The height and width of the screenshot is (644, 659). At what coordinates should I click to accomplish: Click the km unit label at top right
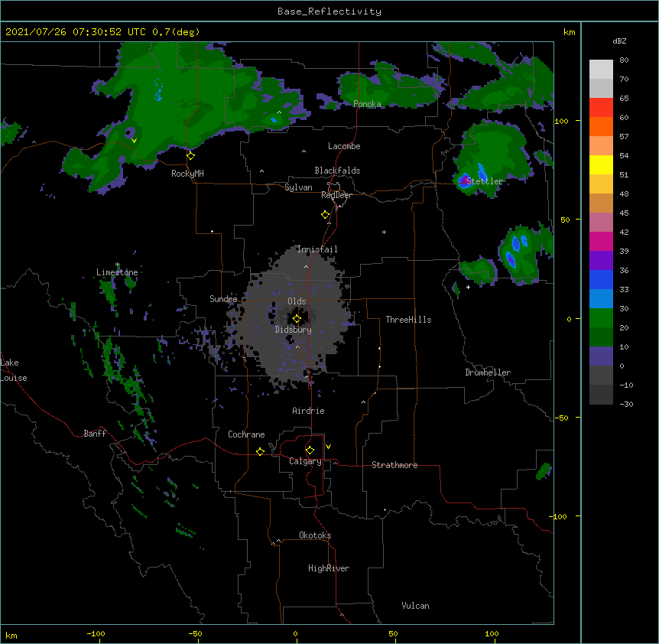pyautogui.click(x=569, y=32)
